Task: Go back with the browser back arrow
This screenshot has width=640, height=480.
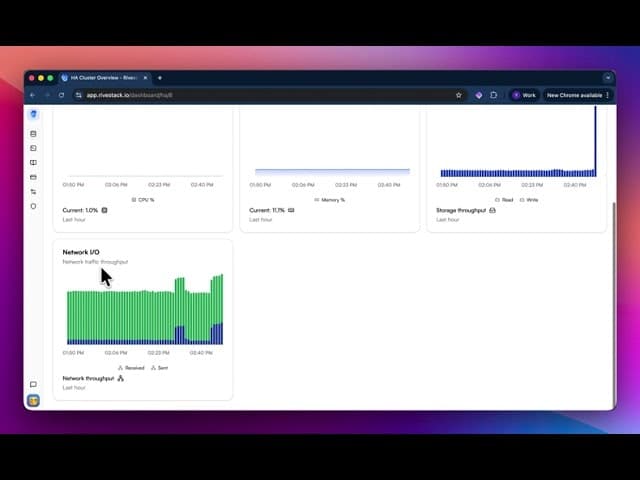Action: 33,95
